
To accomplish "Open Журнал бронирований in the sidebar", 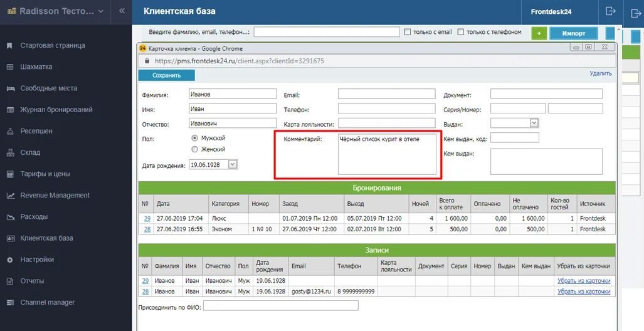I will point(56,110).
